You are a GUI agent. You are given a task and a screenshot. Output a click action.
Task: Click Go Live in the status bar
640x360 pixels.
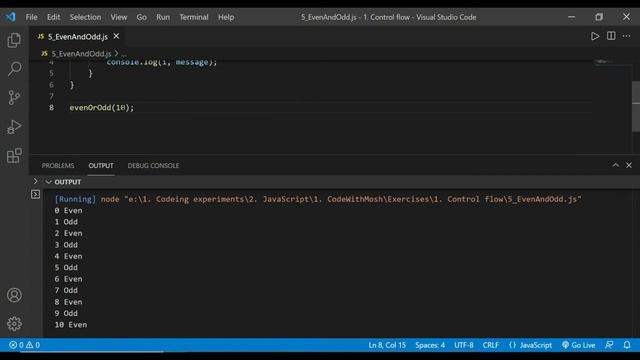click(578, 345)
